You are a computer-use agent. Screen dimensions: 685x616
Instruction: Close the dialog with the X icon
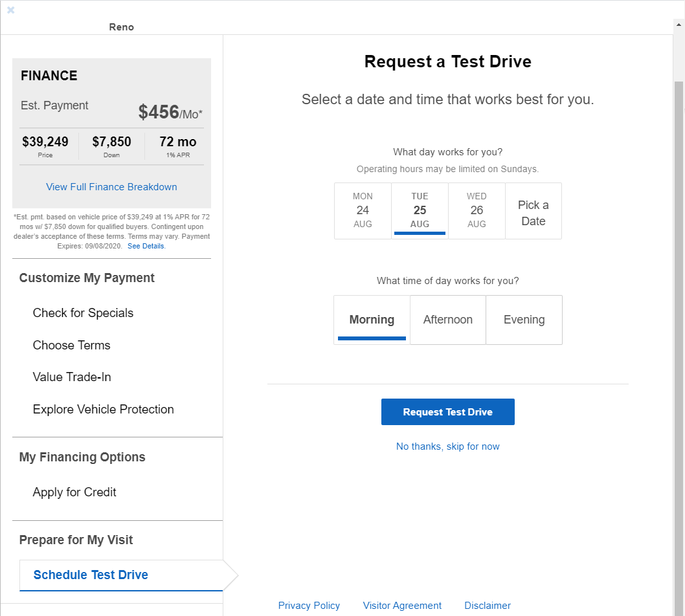11,10
